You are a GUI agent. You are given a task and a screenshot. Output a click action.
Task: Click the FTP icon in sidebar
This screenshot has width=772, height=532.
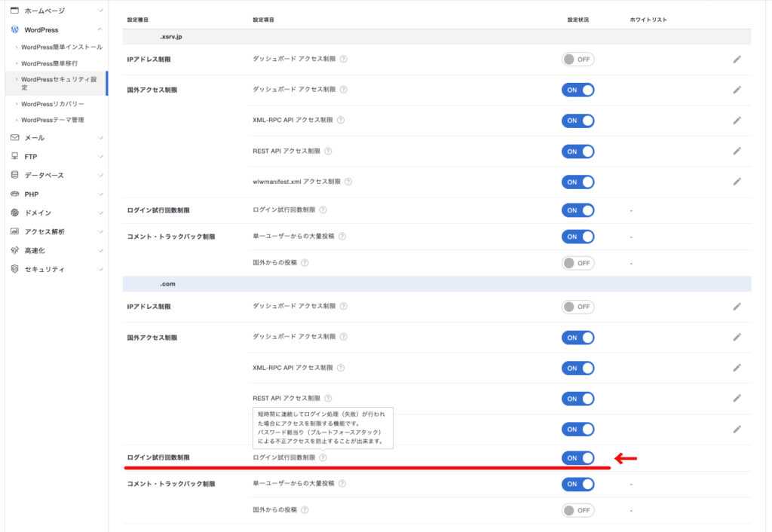click(15, 156)
